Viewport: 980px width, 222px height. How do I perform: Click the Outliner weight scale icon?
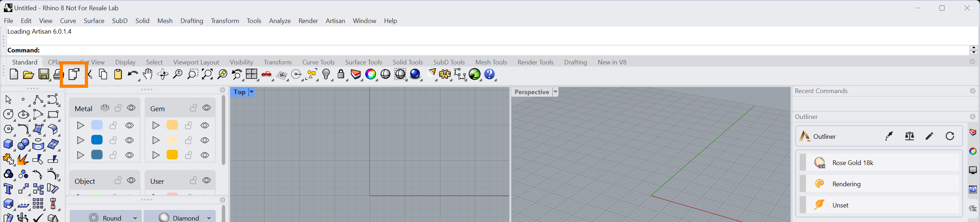[x=910, y=136]
